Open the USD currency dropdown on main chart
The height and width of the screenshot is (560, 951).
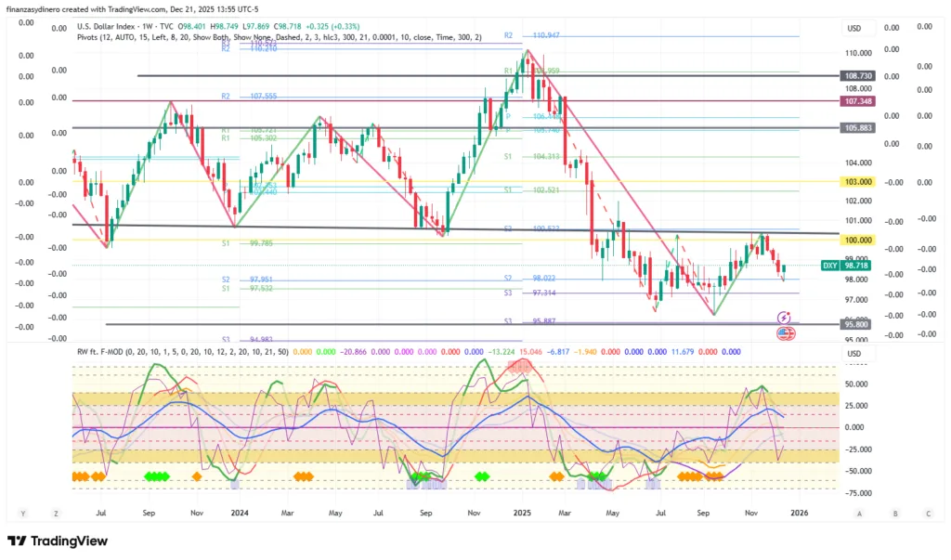854,28
